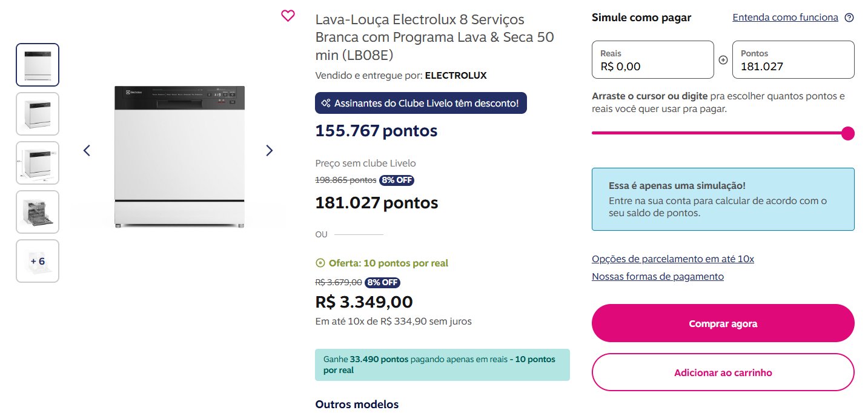Open Nossas formas de pagamento link
The image size is (868, 413).
coord(658,277)
